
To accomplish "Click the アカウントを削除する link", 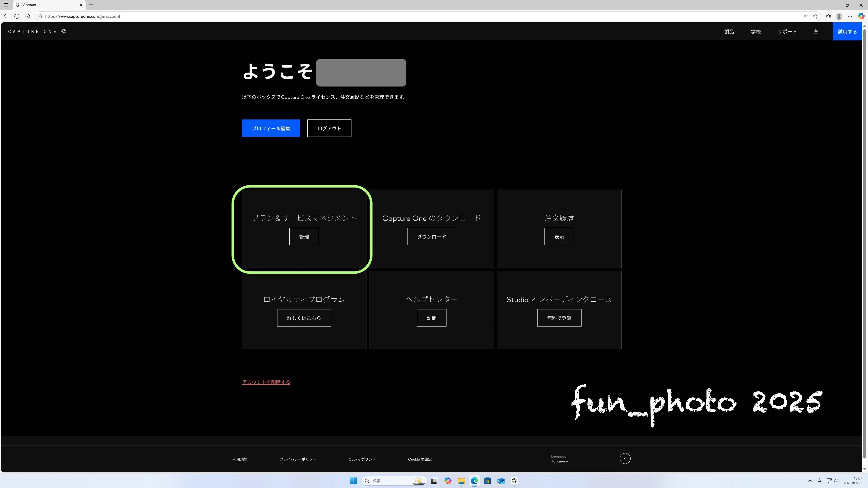I will [x=266, y=382].
